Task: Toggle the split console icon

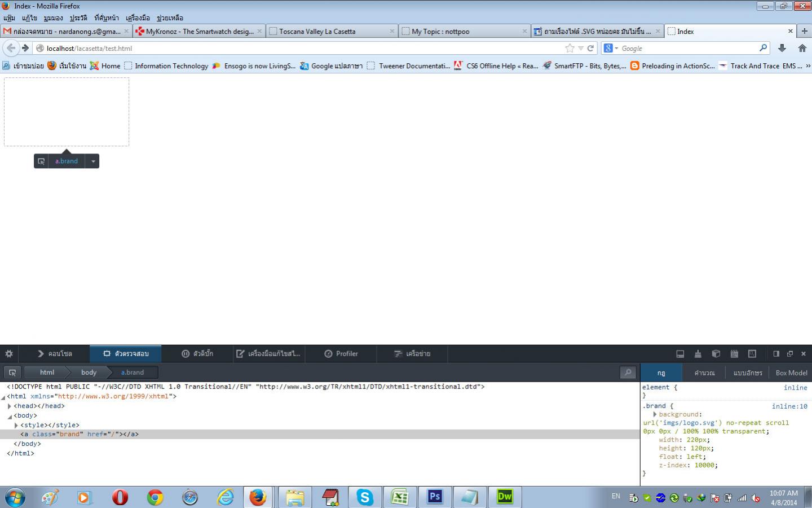Action: (x=680, y=354)
